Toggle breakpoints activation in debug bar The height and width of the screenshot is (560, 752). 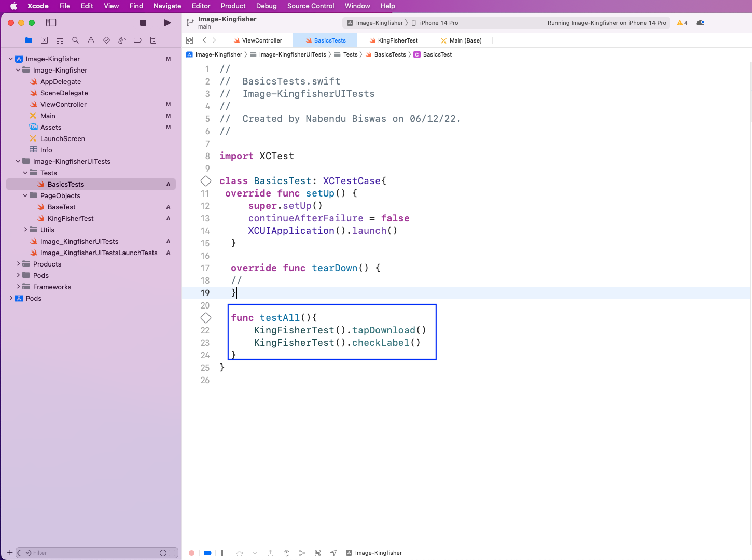click(x=207, y=553)
